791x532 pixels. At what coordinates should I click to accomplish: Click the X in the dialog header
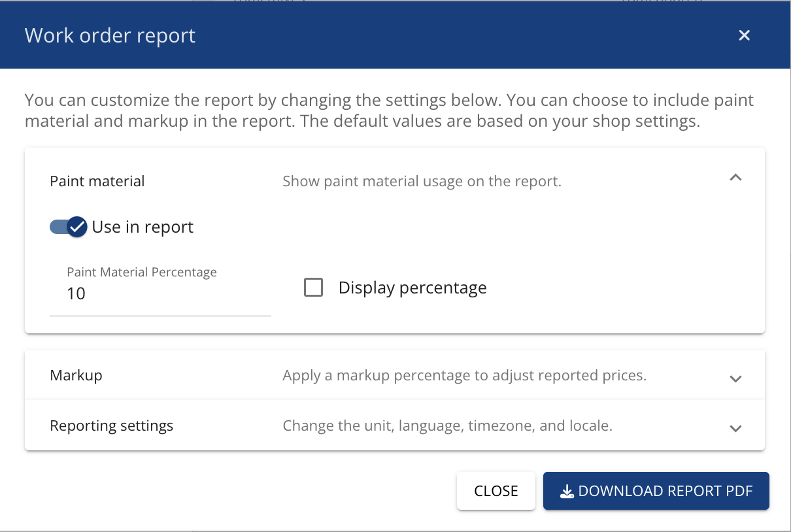[744, 35]
